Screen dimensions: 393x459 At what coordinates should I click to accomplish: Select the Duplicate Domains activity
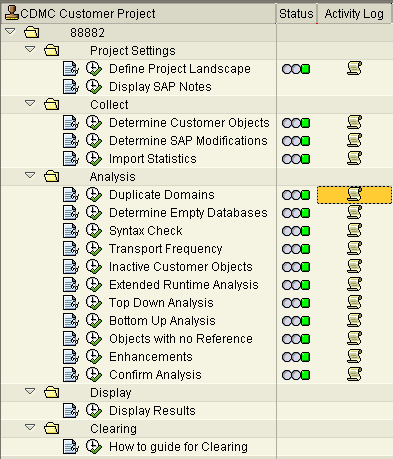[x=162, y=195]
